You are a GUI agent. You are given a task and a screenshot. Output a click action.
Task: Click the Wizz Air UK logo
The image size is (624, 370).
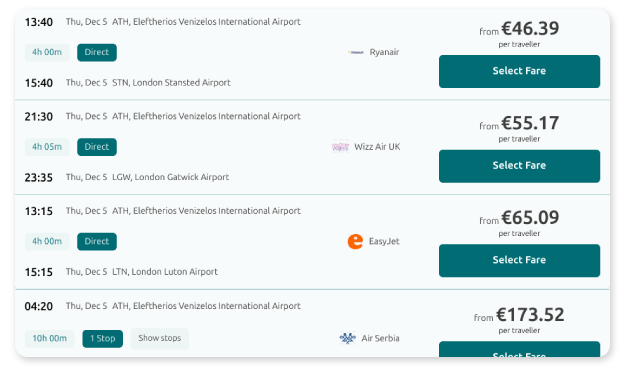coord(341,147)
